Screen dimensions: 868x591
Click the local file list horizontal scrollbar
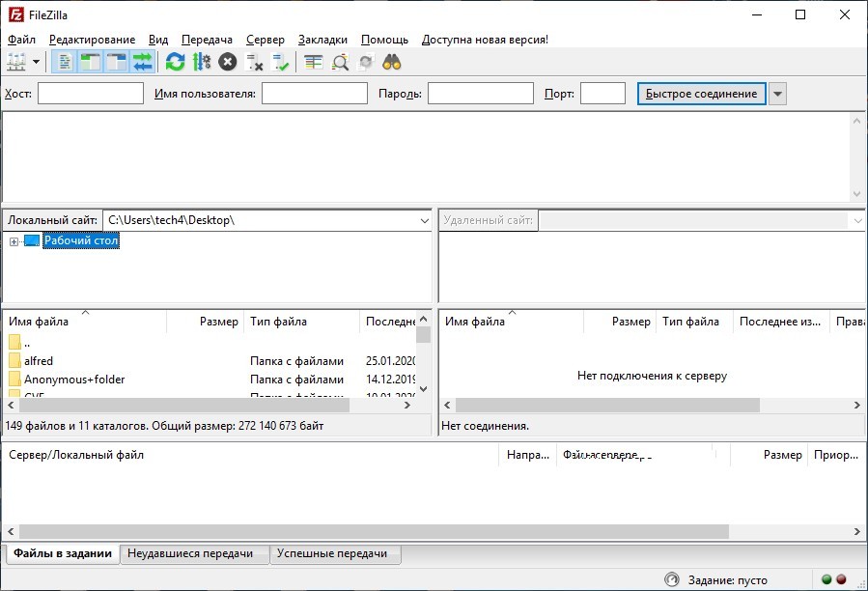[184, 406]
